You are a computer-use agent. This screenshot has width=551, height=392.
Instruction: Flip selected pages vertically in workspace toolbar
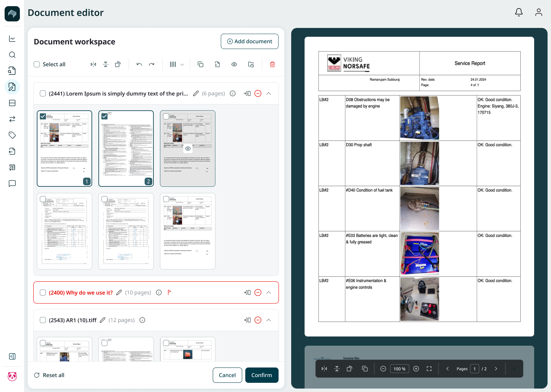click(106, 64)
